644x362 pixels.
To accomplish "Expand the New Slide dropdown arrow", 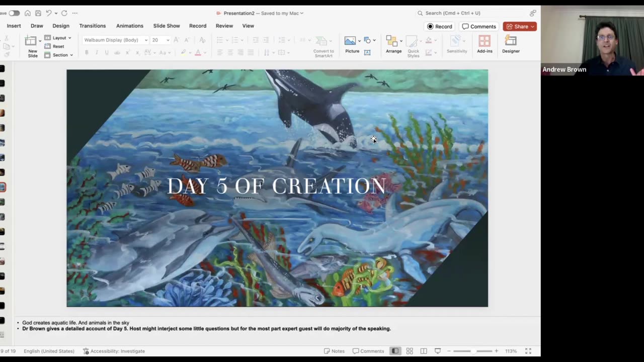I will click(40, 41).
